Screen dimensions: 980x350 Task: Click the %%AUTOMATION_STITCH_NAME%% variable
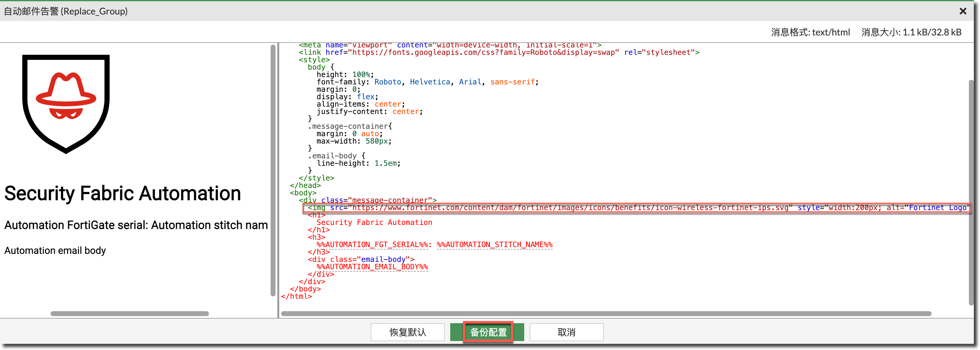(495, 245)
